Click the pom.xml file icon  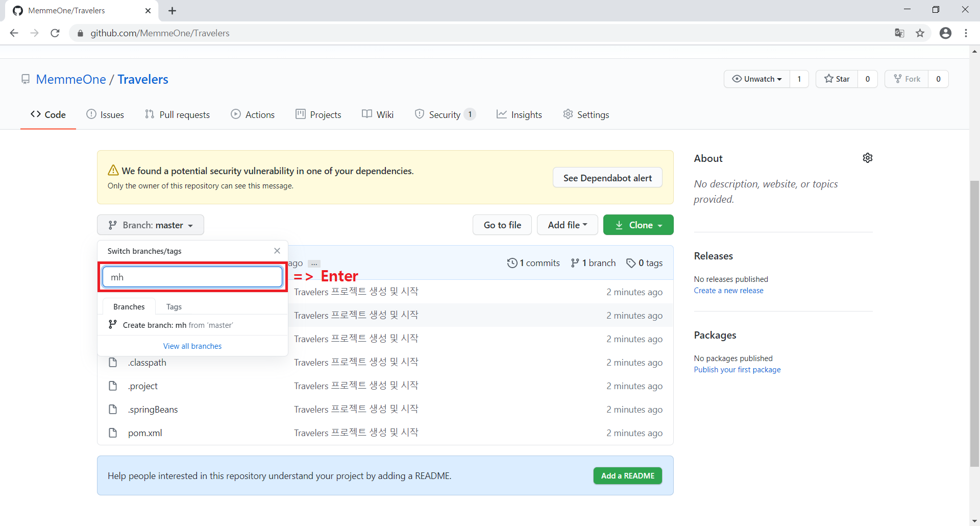113,433
